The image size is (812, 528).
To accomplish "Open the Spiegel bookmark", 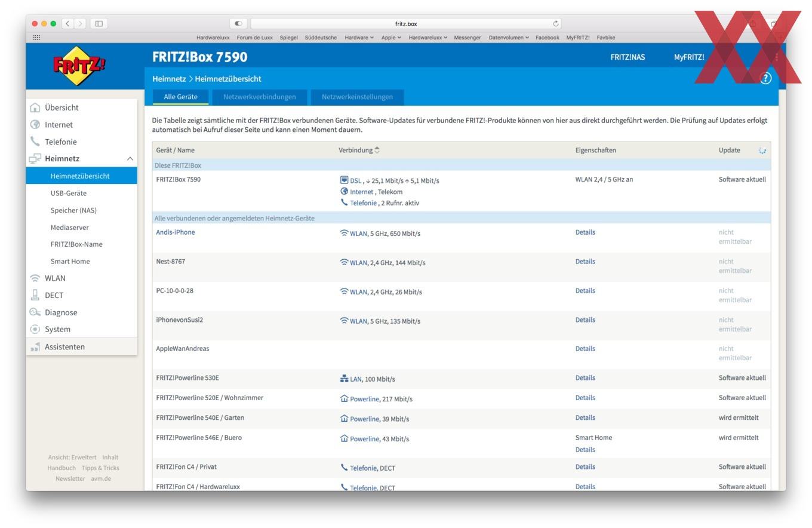I will (288, 38).
